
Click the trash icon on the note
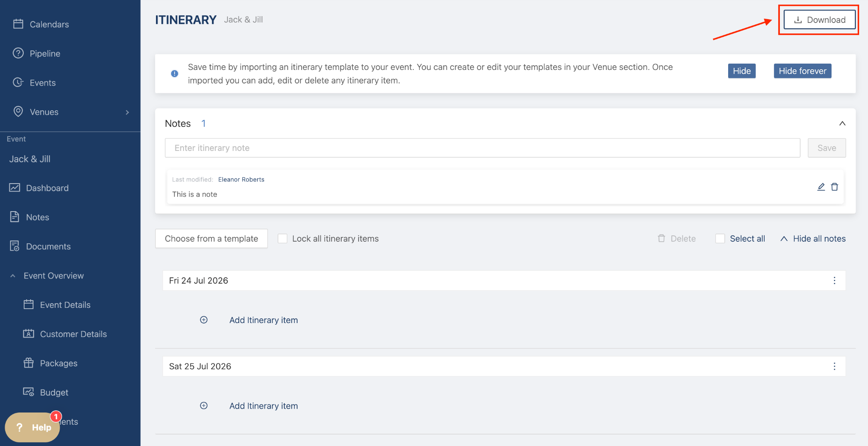click(x=835, y=187)
